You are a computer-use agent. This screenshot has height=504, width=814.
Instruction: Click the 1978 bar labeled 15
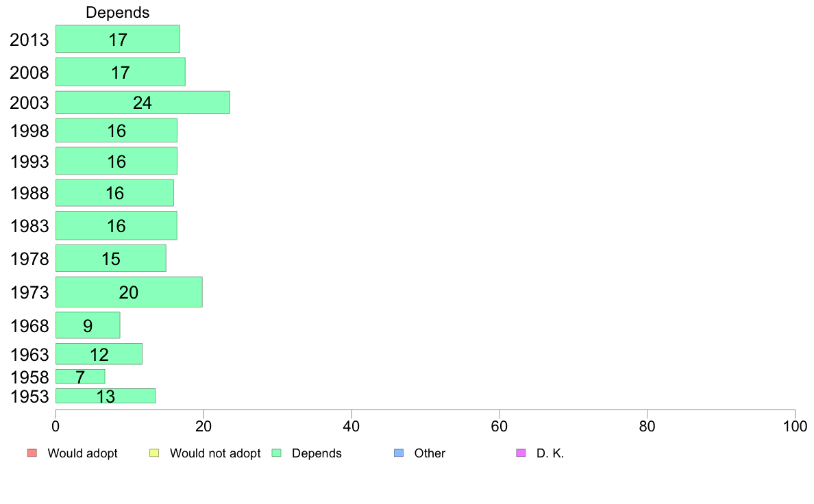(110, 258)
